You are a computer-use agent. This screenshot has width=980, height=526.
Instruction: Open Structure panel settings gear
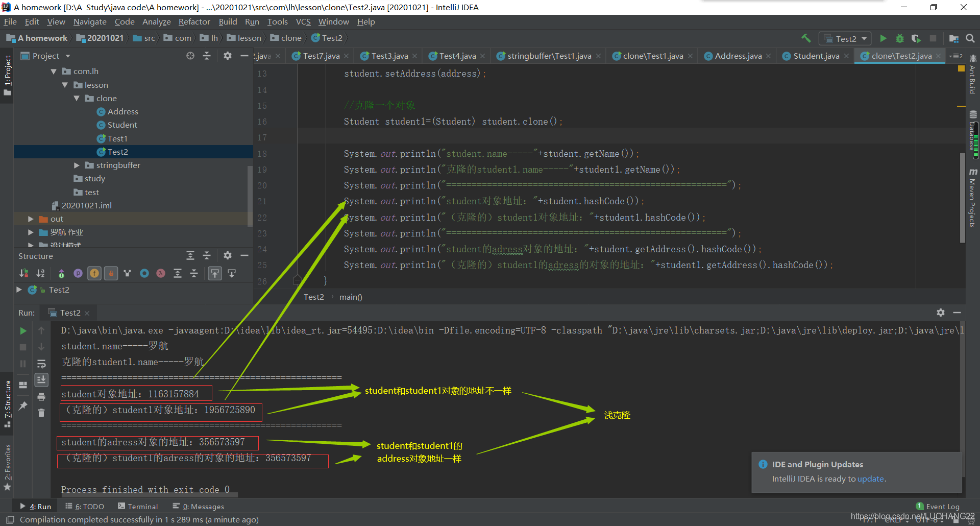click(228, 255)
